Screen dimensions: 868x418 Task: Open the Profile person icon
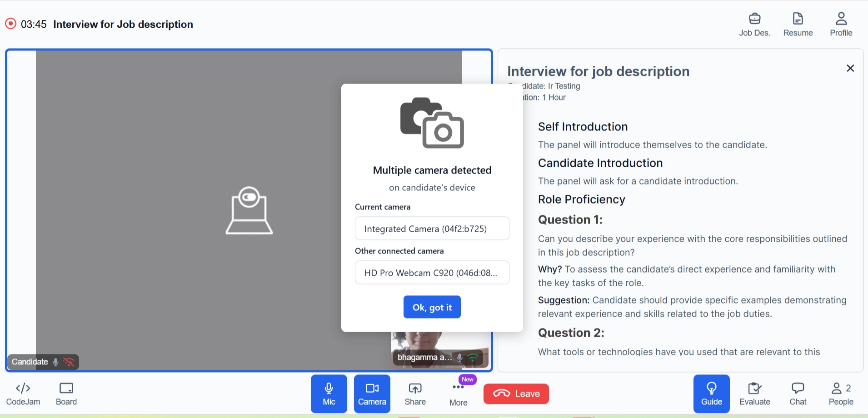(x=841, y=25)
